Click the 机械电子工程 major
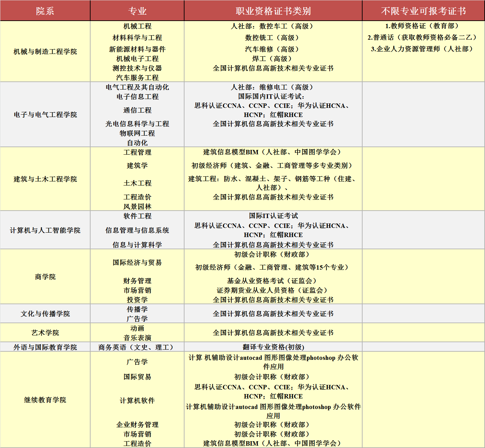This screenshot has width=485, height=448. (x=137, y=59)
